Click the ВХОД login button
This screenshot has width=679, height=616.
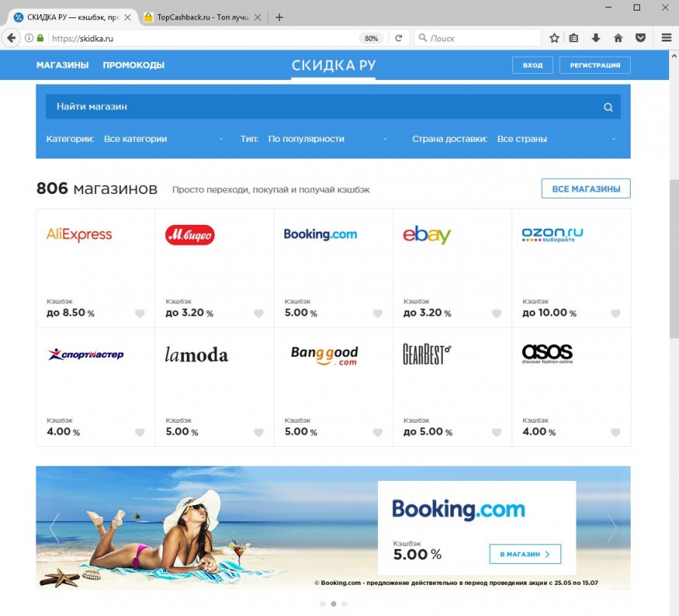[533, 65]
